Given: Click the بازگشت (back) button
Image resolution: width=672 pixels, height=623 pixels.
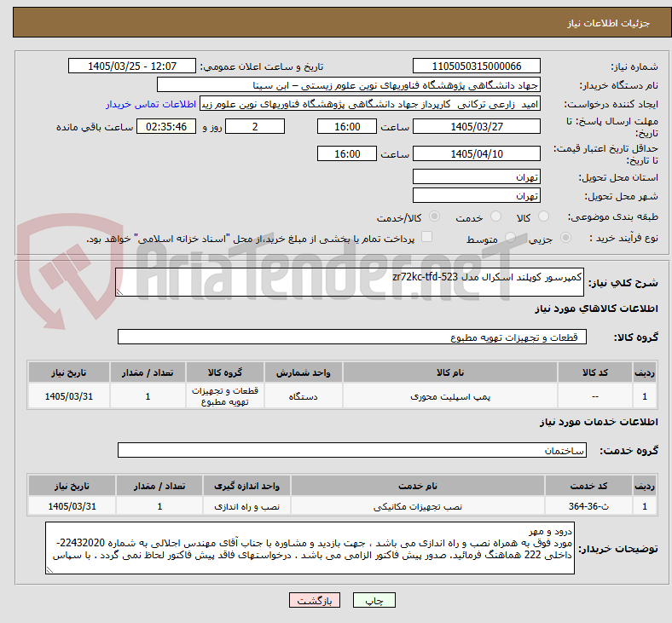Looking at the screenshot, I should click(315, 600).
